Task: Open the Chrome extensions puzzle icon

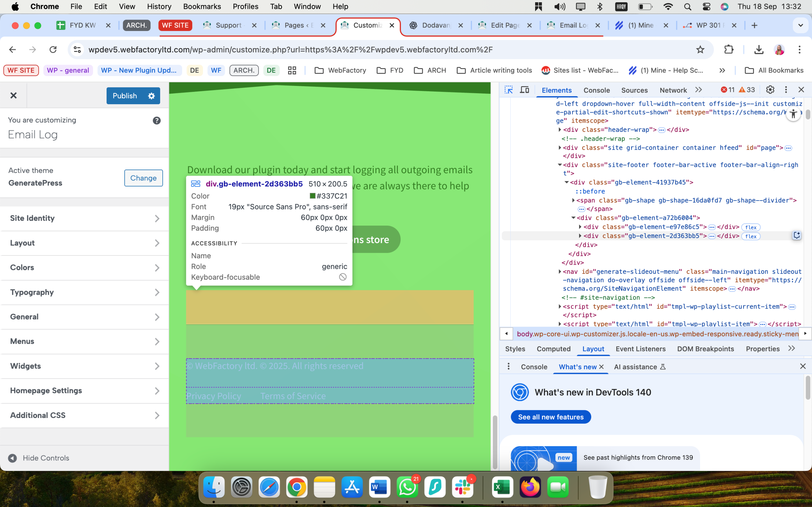Action: pyautogui.click(x=729, y=50)
